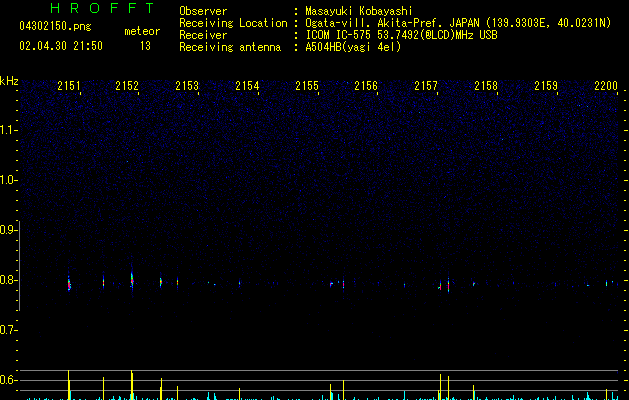Click the Receiving Location label
This screenshot has width=629, height=400.
click(x=233, y=23)
